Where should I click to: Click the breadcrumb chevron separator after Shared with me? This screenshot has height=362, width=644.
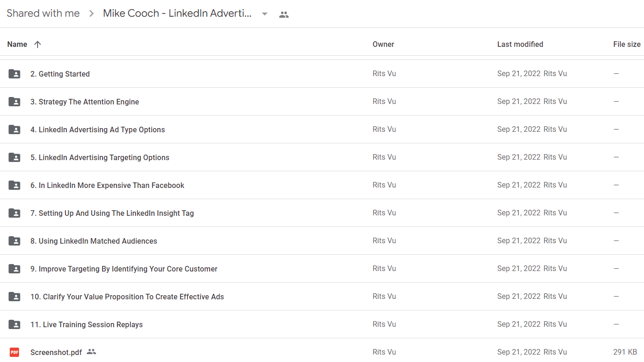[92, 14]
